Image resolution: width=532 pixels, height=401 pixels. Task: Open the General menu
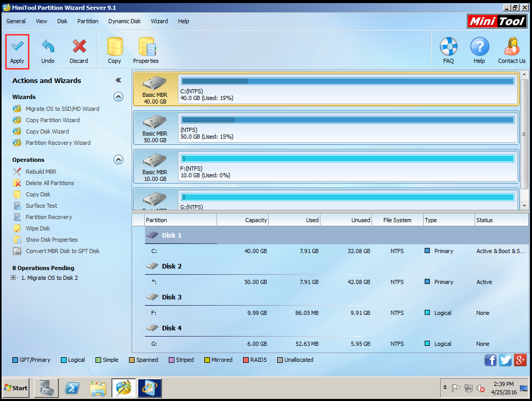click(x=16, y=21)
